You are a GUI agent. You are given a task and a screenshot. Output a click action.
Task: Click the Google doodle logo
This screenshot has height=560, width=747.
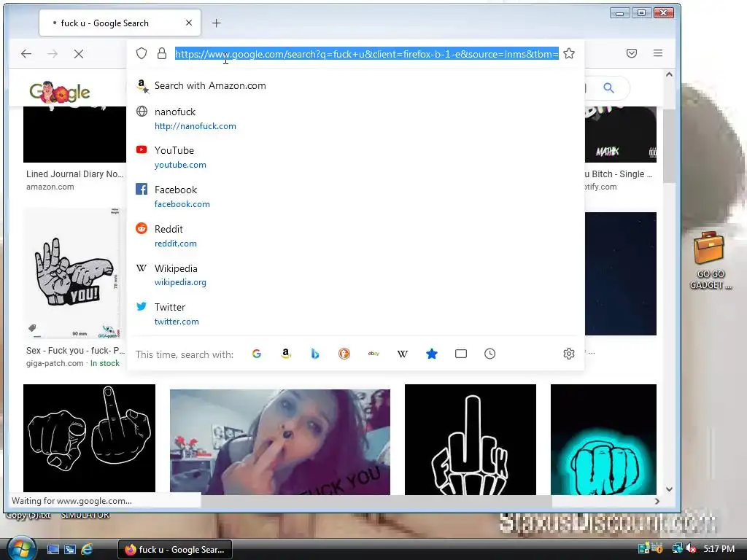(60, 92)
